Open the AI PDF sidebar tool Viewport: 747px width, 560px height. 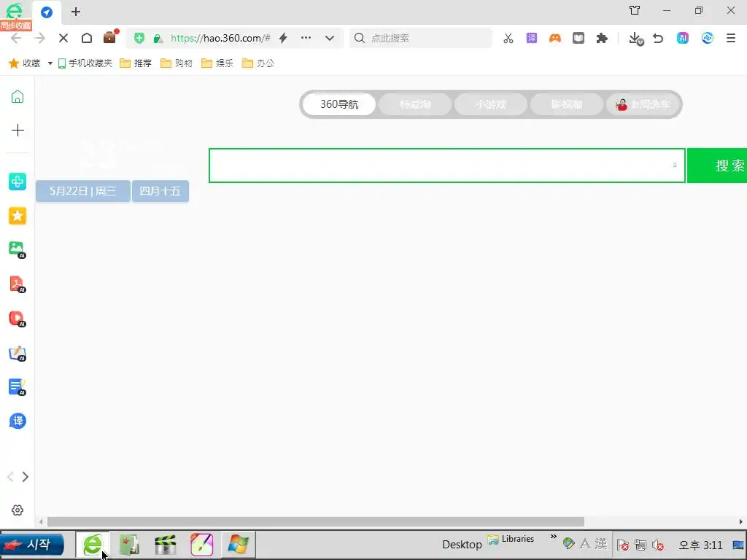[18, 284]
